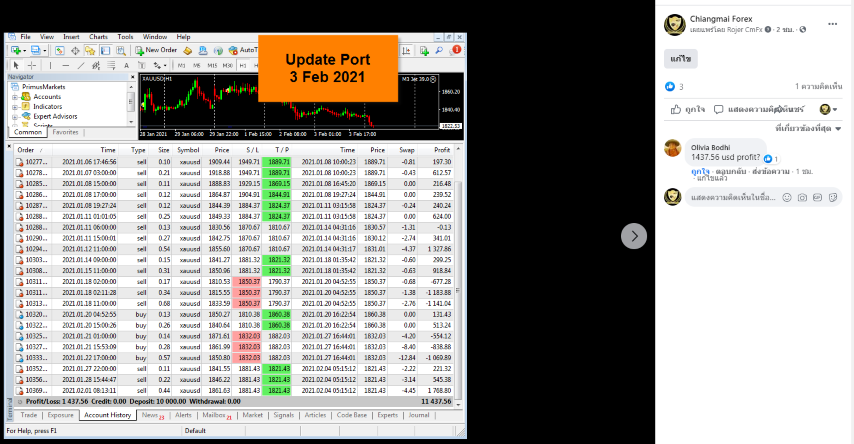
Task: Toggle the Navigator panel star-folder icon
Action: (x=90, y=50)
